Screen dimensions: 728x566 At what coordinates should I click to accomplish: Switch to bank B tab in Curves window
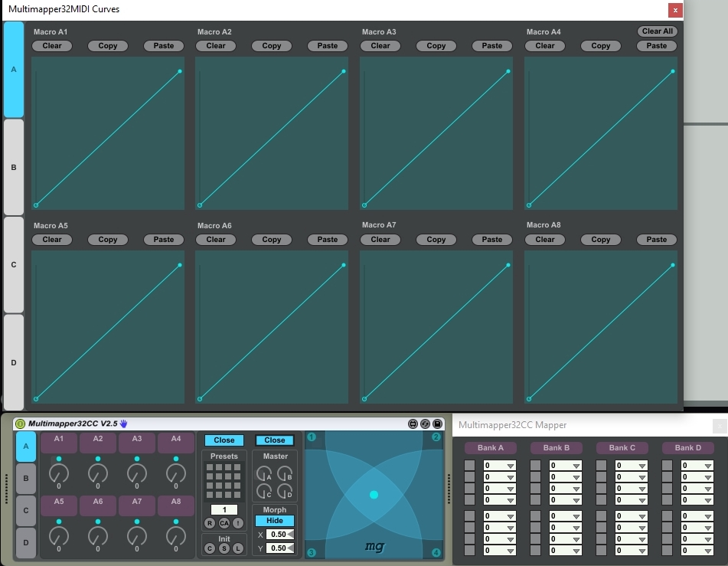[x=14, y=167]
